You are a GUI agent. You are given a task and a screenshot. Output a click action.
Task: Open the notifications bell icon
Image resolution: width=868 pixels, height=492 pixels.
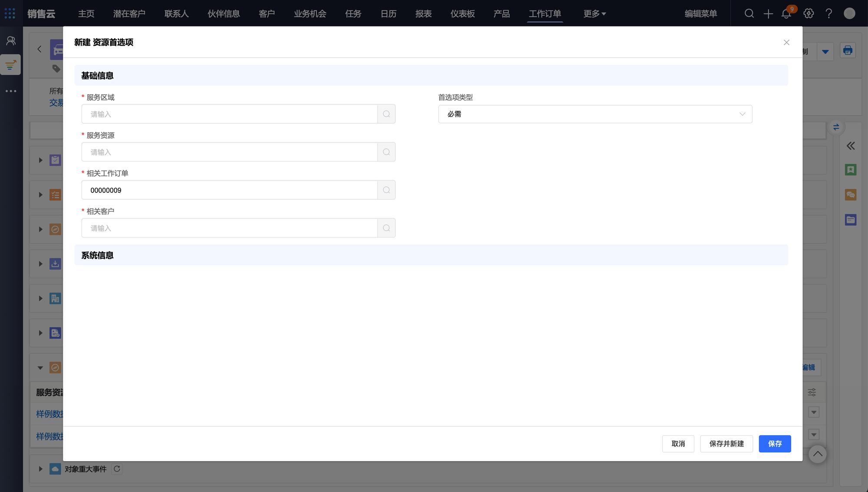pos(786,13)
